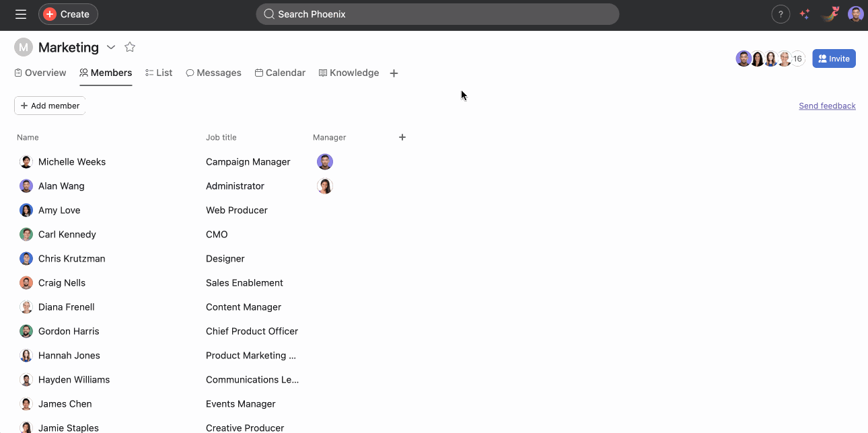Open the AI sparkle icon
Screen dimensions: 868x433
(805, 14)
